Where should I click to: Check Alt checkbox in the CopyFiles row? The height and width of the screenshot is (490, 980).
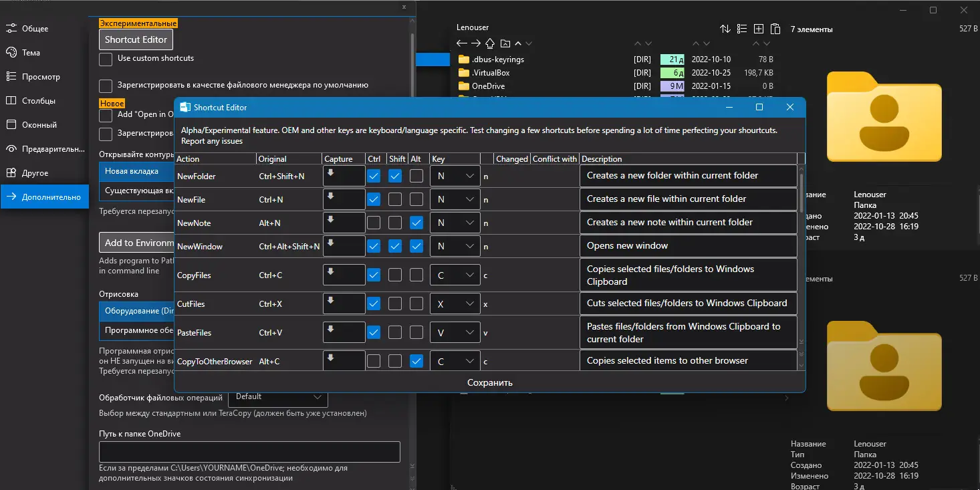(x=416, y=275)
